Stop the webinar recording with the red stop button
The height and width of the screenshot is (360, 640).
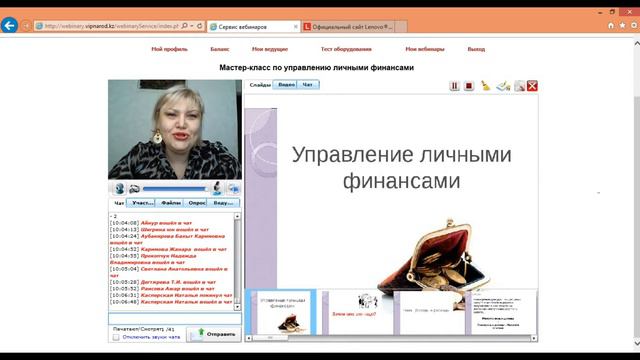[469, 86]
